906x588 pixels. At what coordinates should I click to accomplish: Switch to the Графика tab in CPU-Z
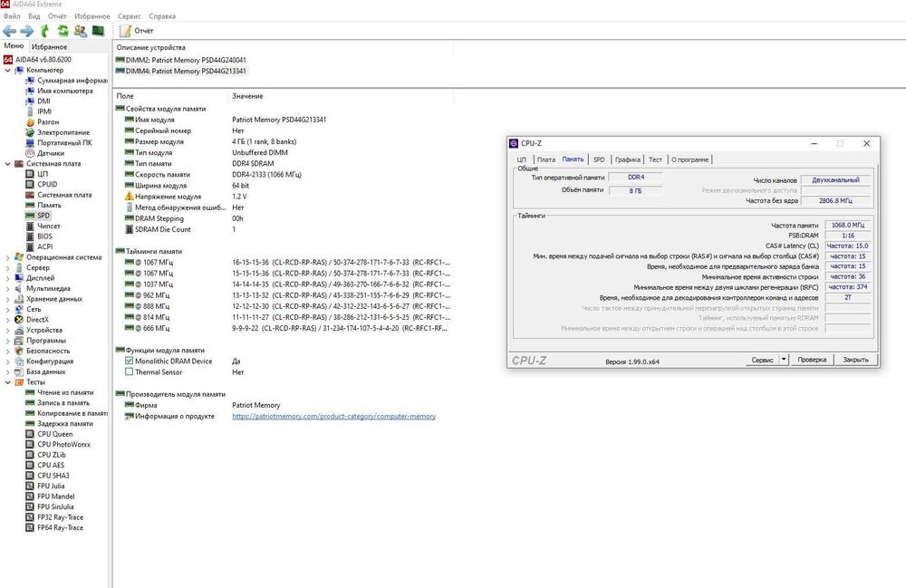point(628,159)
